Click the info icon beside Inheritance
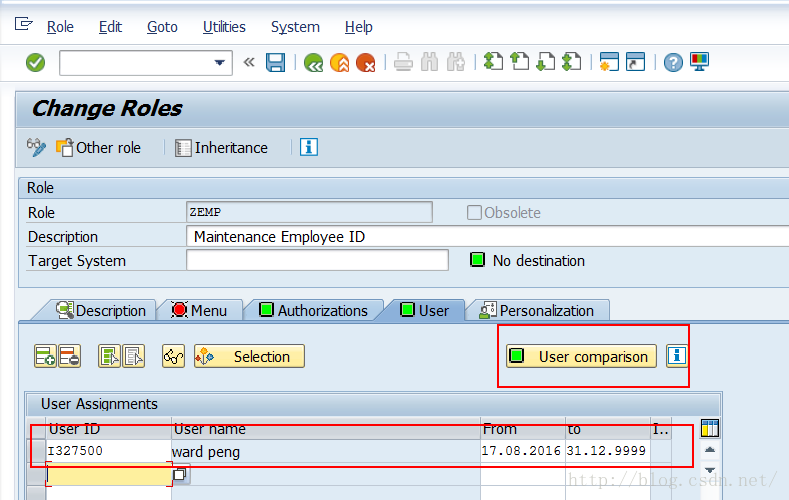 point(309,147)
